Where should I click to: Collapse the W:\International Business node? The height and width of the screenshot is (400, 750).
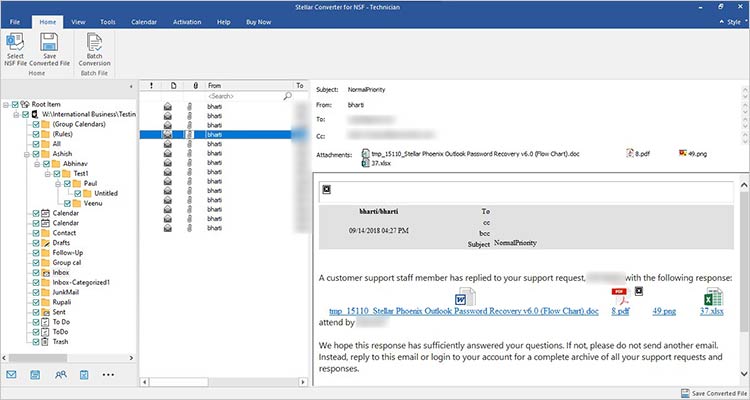16,114
